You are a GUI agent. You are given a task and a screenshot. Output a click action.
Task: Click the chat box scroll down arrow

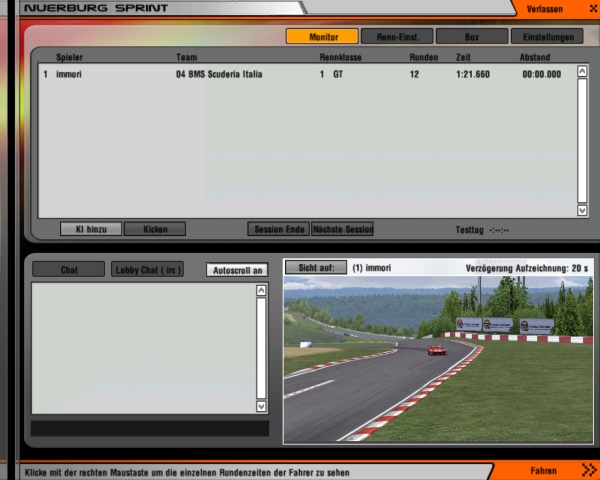(x=262, y=407)
